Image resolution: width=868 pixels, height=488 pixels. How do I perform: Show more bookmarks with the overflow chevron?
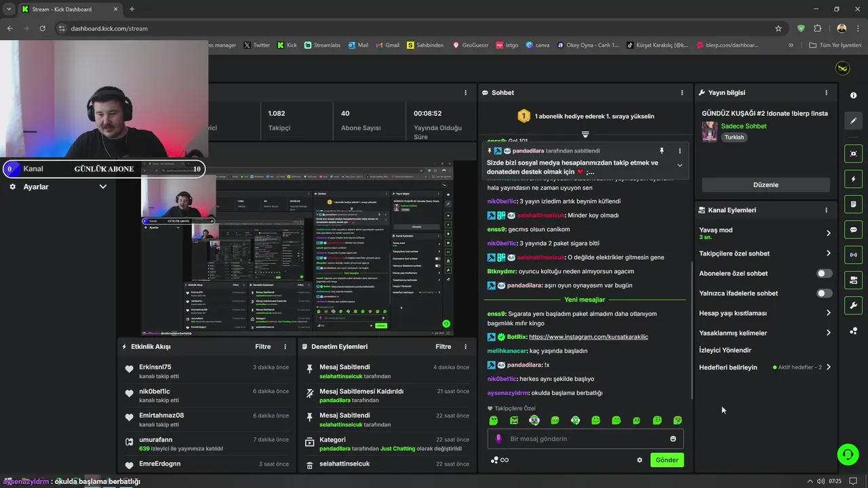[791, 45]
